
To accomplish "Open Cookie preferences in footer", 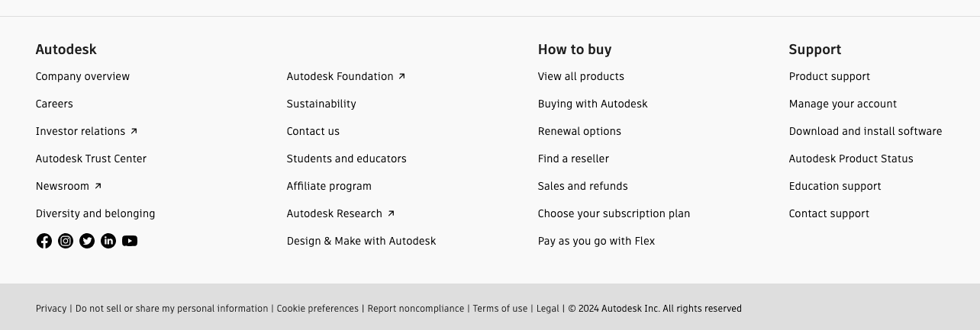I will [x=318, y=309].
